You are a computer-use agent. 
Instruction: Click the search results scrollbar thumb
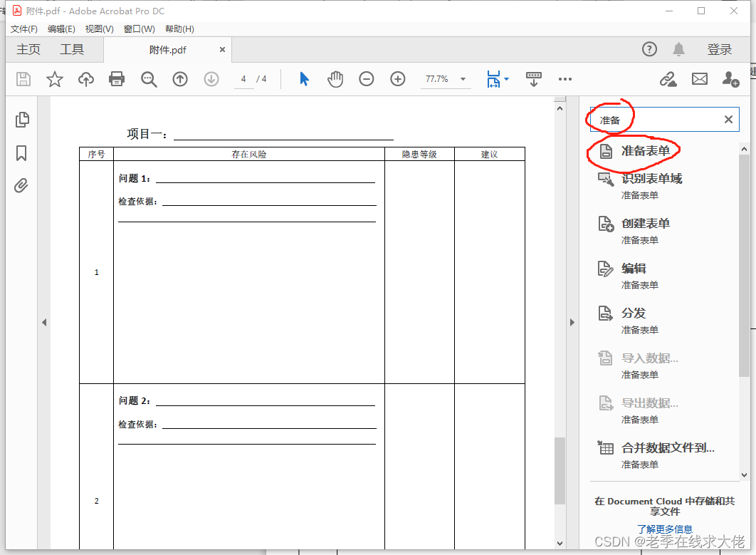[x=744, y=266]
